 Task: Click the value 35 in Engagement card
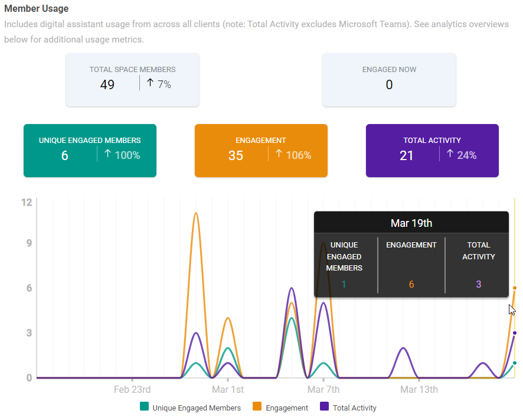tap(236, 155)
